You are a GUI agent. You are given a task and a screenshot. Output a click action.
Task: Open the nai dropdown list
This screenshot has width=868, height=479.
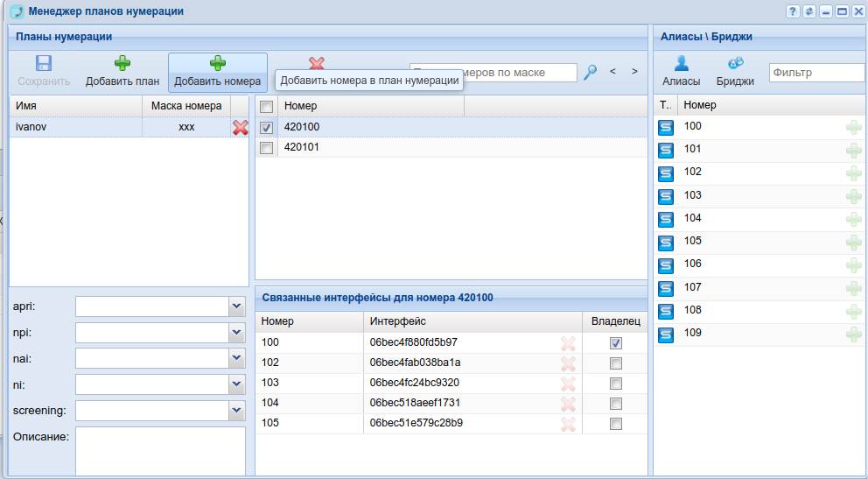tap(236, 358)
